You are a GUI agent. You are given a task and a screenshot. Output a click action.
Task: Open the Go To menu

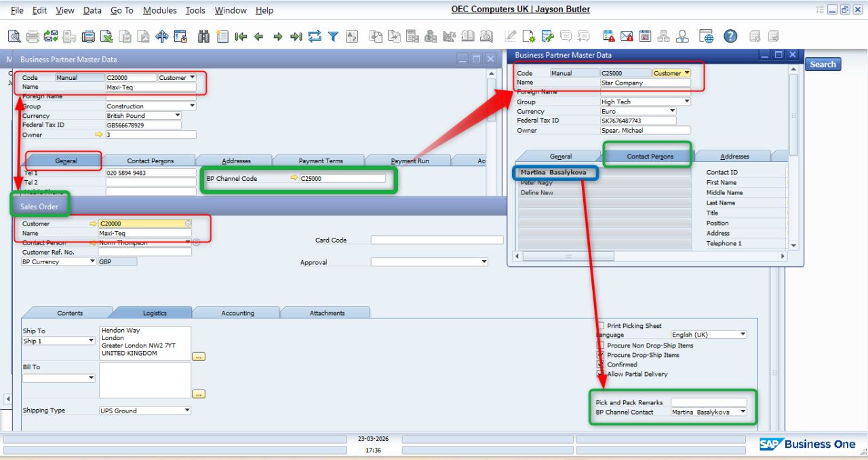(x=122, y=10)
